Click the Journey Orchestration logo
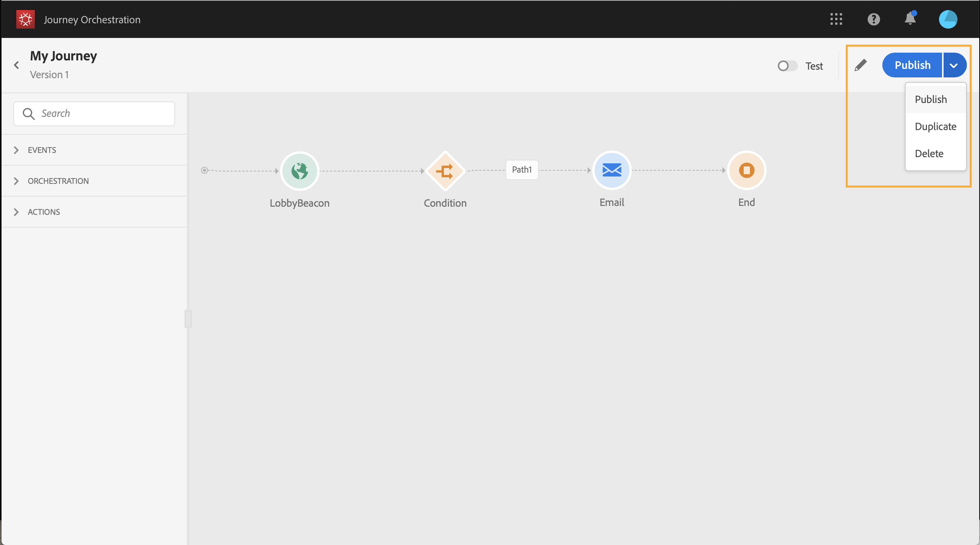 [x=26, y=19]
